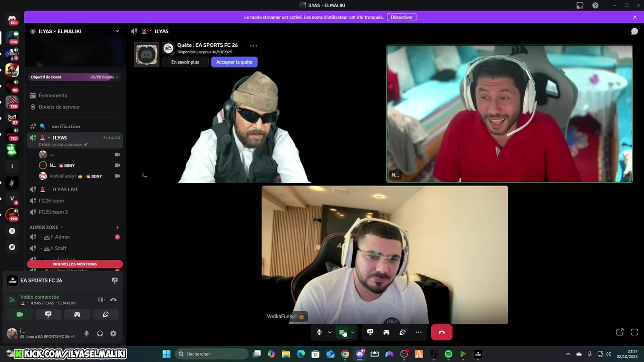Disconnect with the red hang-up button

click(x=442, y=332)
